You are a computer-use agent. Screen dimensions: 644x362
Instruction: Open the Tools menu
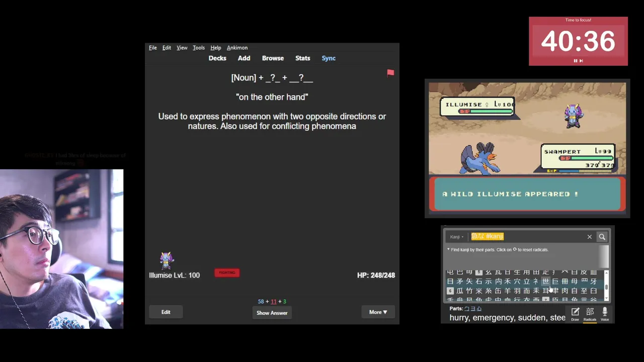(x=199, y=48)
